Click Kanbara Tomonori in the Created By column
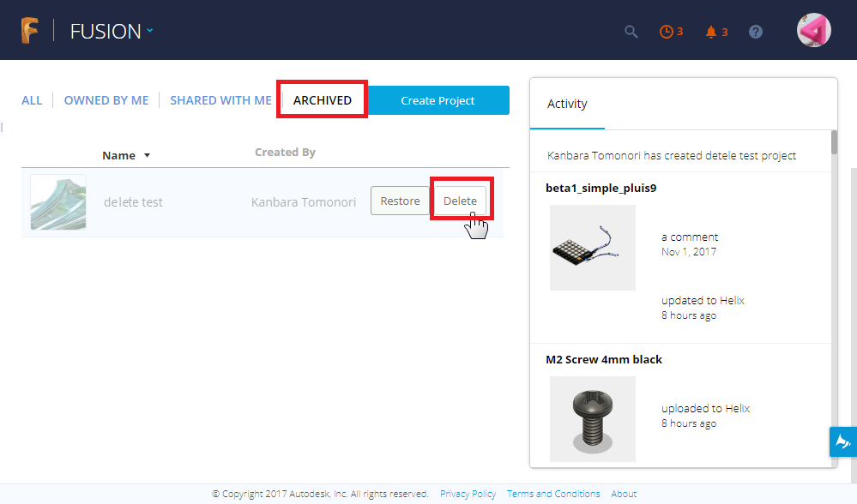Image resolution: width=857 pixels, height=504 pixels. 304,202
